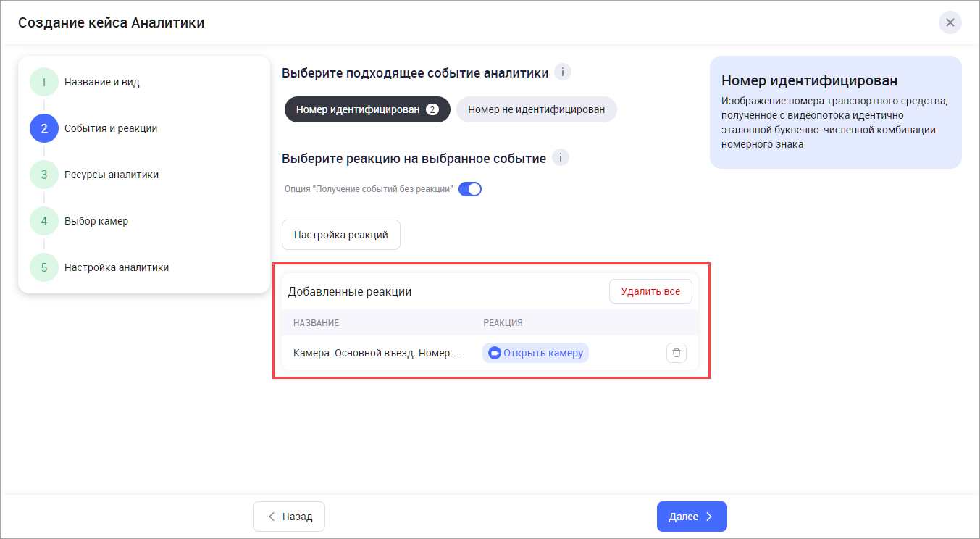Click step 1 circle in the wizard
The image size is (980, 539).
(x=43, y=82)
